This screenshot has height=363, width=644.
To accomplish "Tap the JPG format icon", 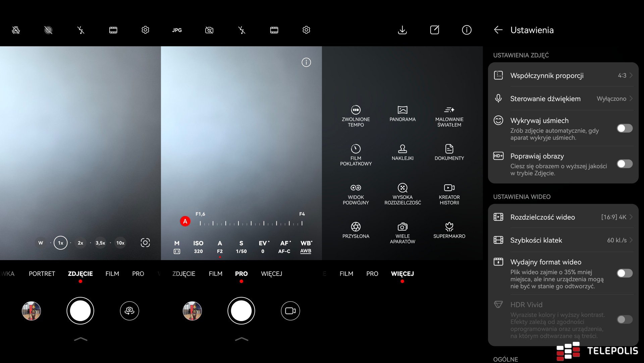I will (x=177, y=30).
